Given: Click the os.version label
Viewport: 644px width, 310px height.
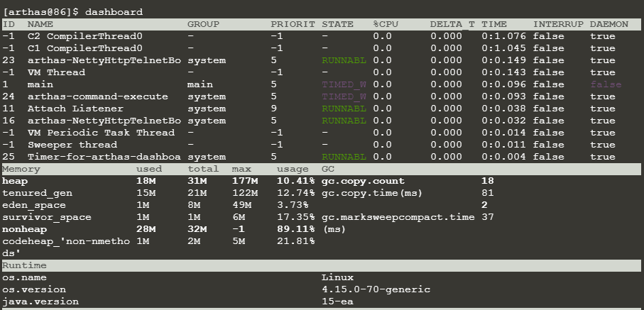Looking at the screenshot, I should coord(34,289).
